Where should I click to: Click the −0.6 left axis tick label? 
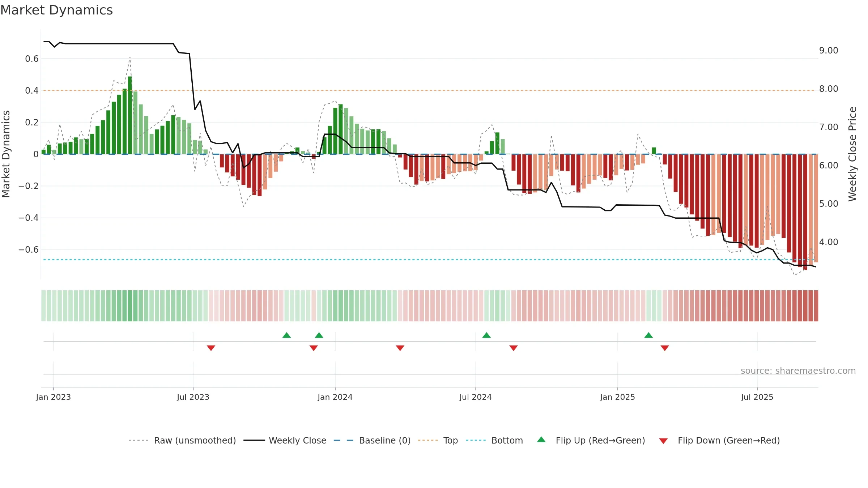pos(29,249)
